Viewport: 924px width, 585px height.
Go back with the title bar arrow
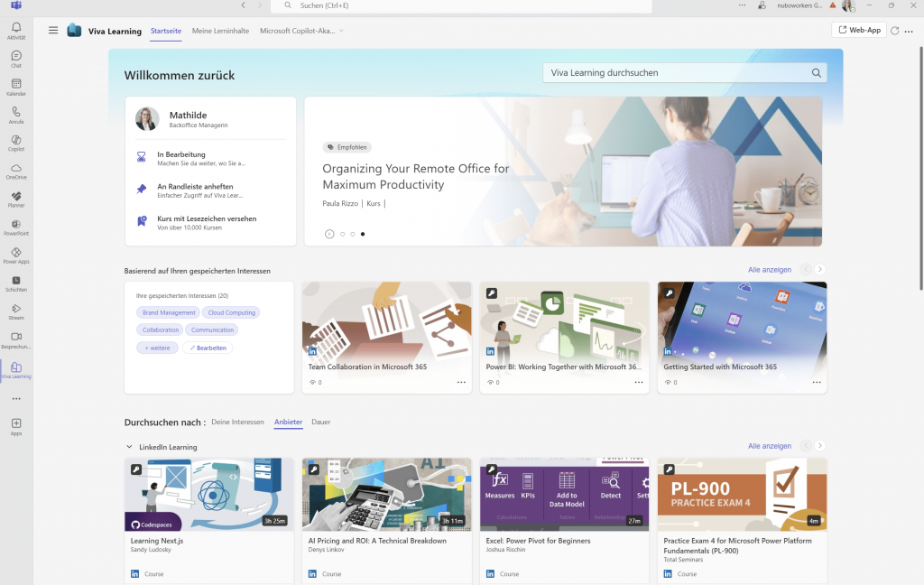click(243, 5)
